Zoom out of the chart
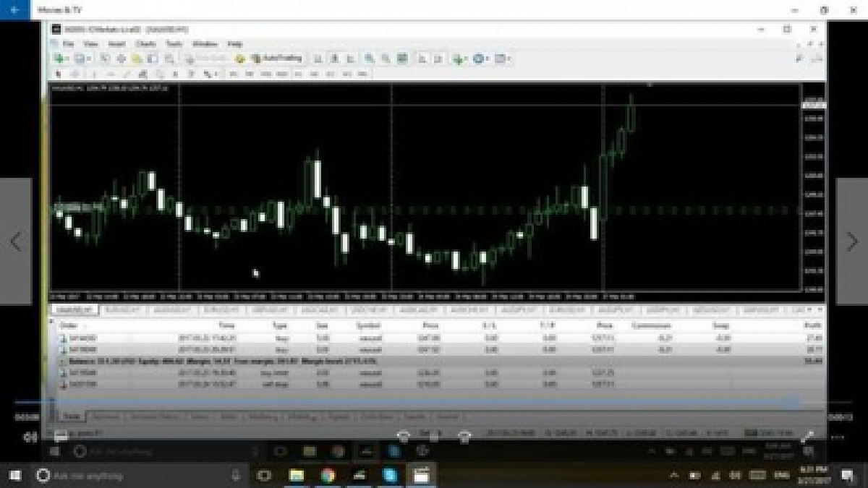Viewport: 868px width, 488px height. 385,58
